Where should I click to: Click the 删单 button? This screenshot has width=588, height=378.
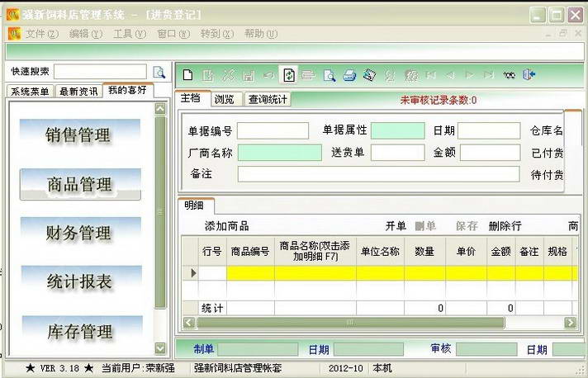(425, 226)
